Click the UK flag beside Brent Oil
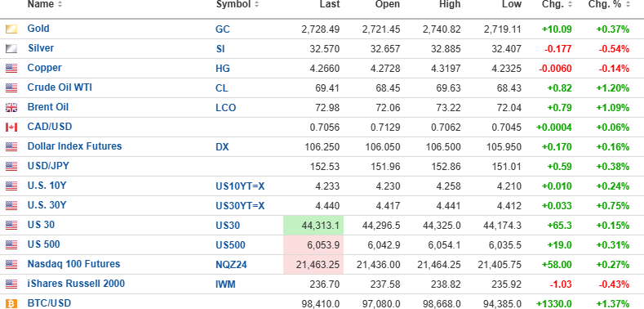This screenshot has width=644, height=309. click(x=11, y=107)
